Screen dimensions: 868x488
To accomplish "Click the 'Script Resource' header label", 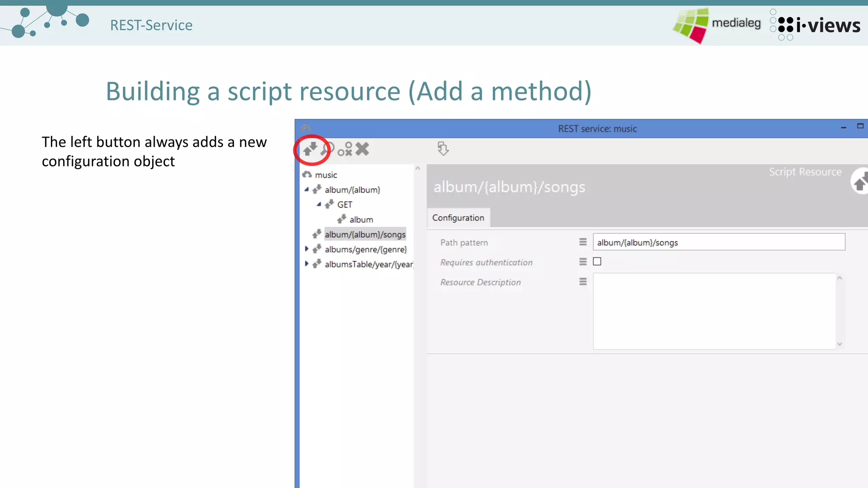I will (x=805, y=172).
